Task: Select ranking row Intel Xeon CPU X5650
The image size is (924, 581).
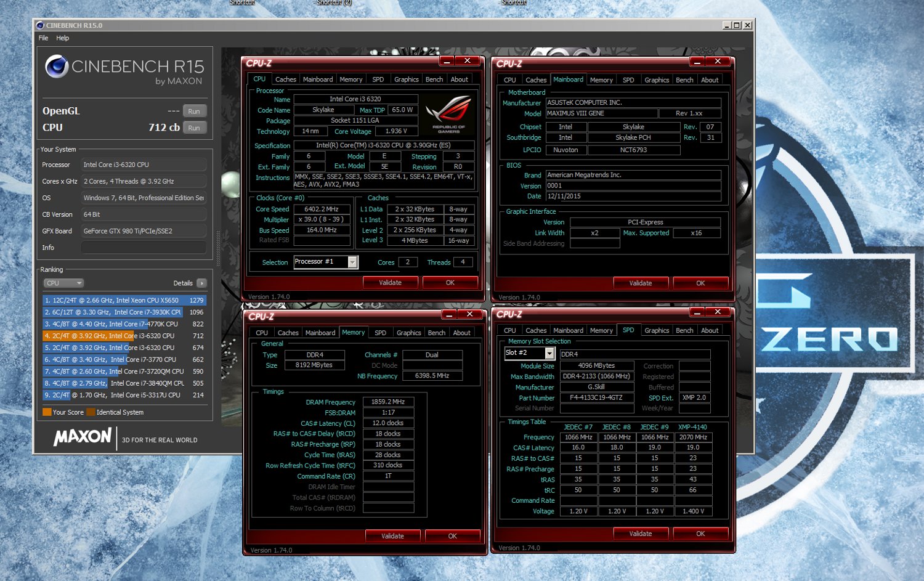Action: [124, 301]
